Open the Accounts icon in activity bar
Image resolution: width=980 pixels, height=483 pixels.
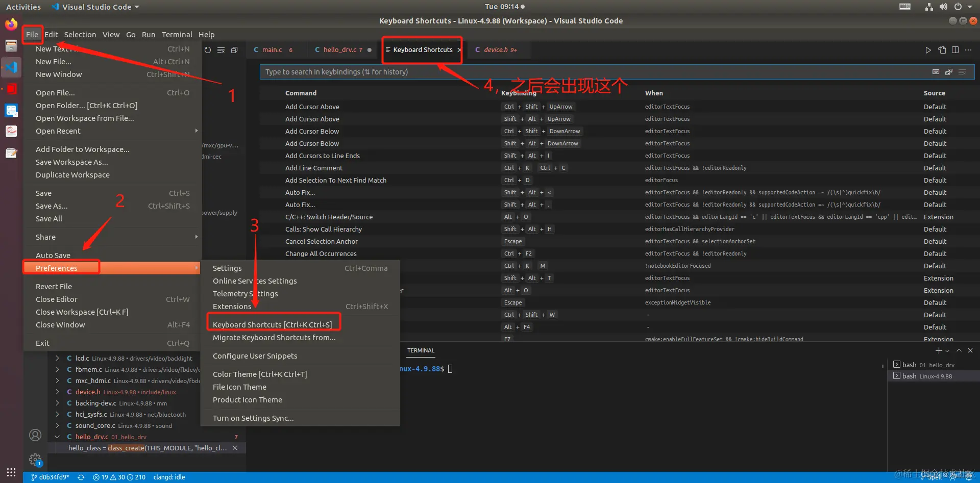[35, 435]
